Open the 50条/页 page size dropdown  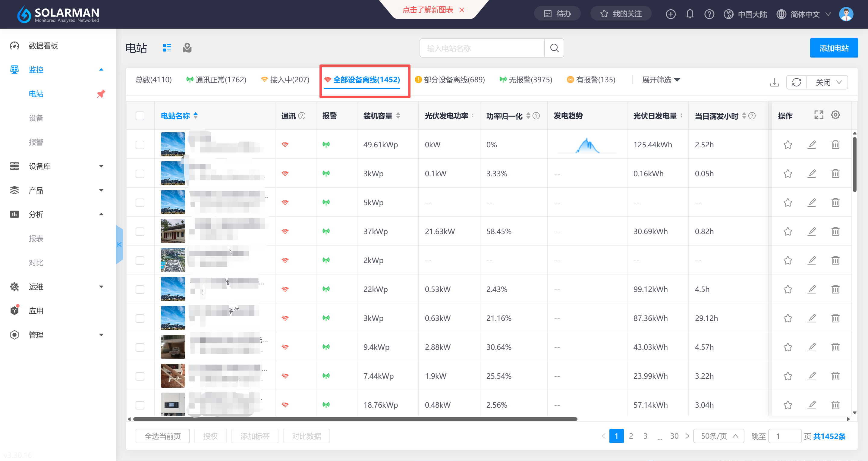pos(719,436)
